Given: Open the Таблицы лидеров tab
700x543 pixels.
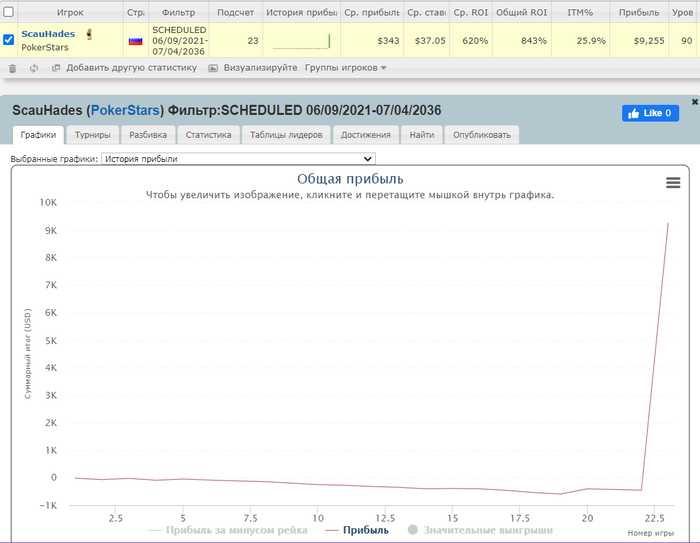Looking at the screenshot, I should [x=286, y=135].
